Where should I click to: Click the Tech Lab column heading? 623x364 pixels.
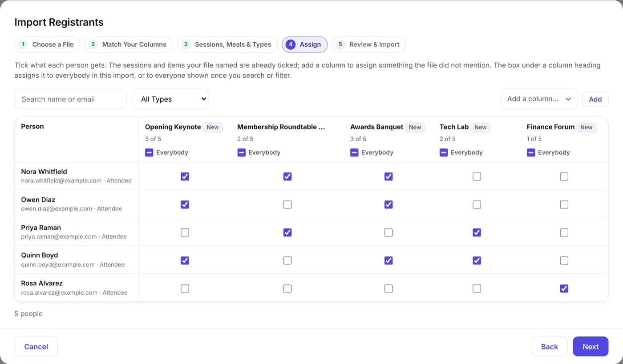pos(454,127)
